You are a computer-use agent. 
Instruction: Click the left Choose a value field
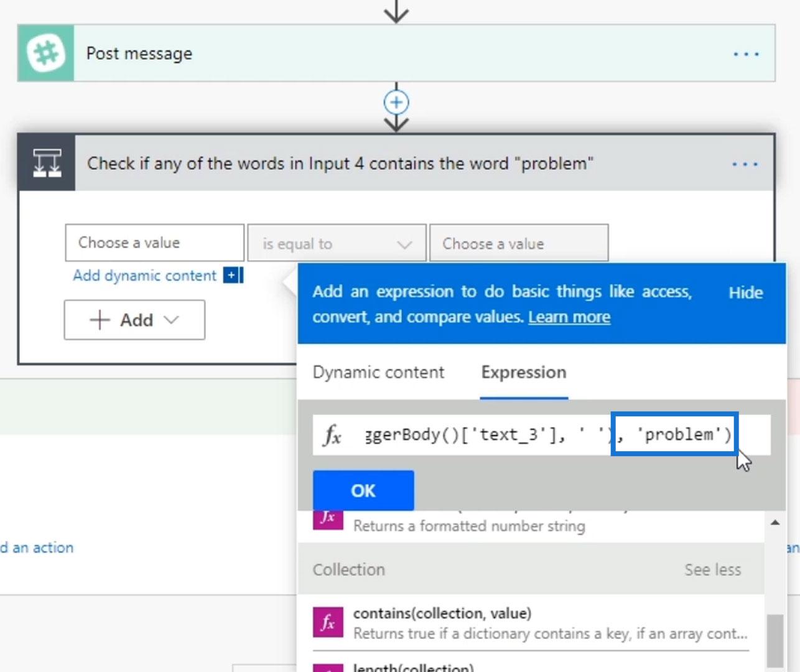(154, 243)
